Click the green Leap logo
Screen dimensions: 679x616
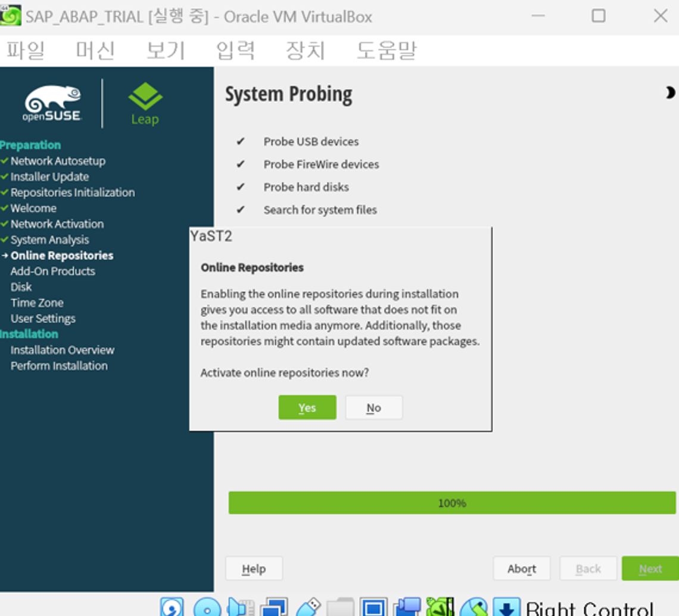(145, 104)
